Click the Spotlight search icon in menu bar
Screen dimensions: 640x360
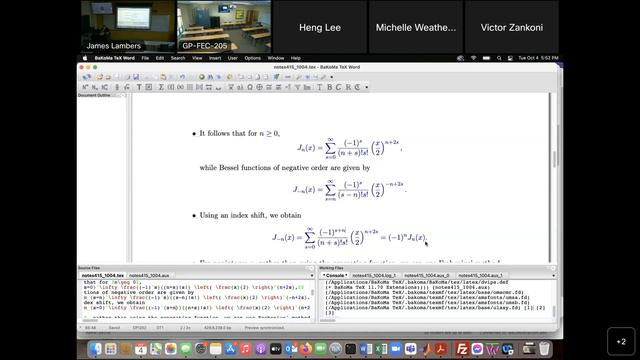[499, 58]
